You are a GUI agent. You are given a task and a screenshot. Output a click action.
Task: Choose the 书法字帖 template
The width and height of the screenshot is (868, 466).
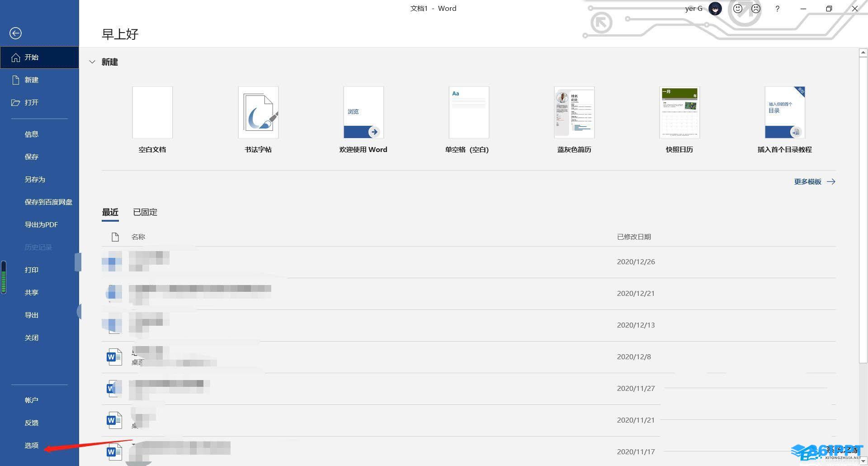coord(258,120)
